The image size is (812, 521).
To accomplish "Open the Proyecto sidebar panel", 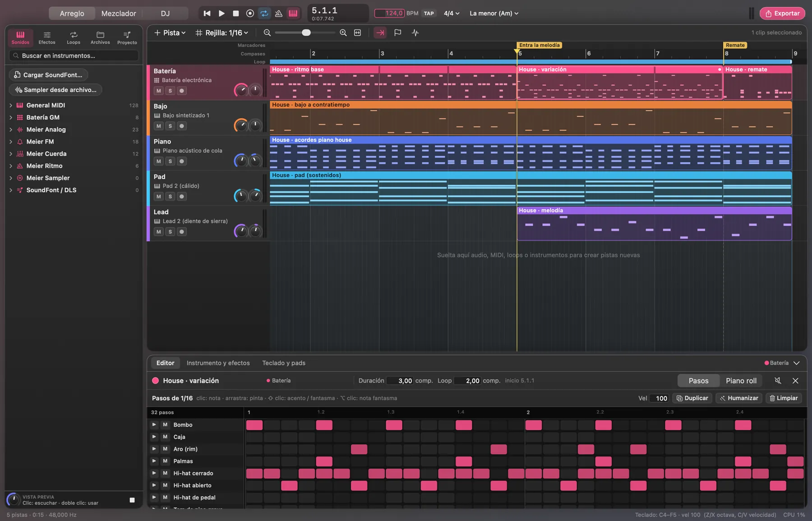I will click(127, 38).
